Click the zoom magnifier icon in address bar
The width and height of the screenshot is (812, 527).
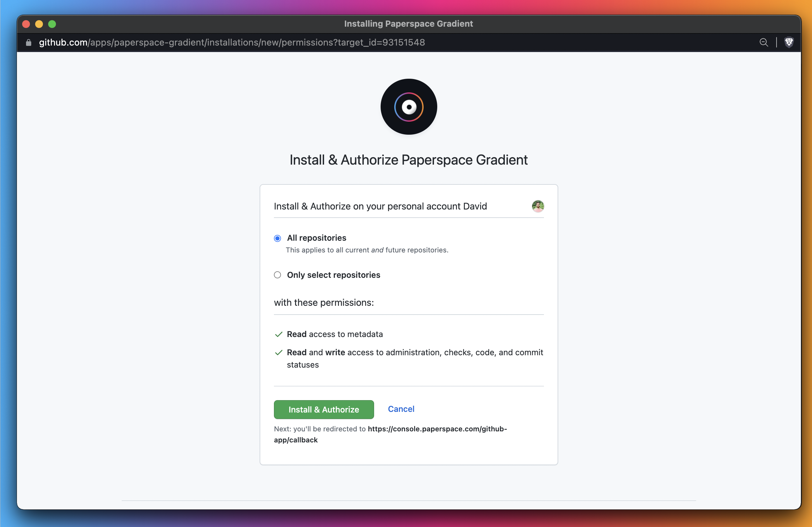click(764, 42)
